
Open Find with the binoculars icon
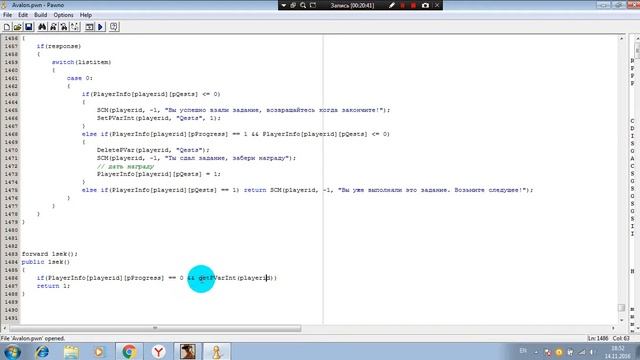(42, 27)
